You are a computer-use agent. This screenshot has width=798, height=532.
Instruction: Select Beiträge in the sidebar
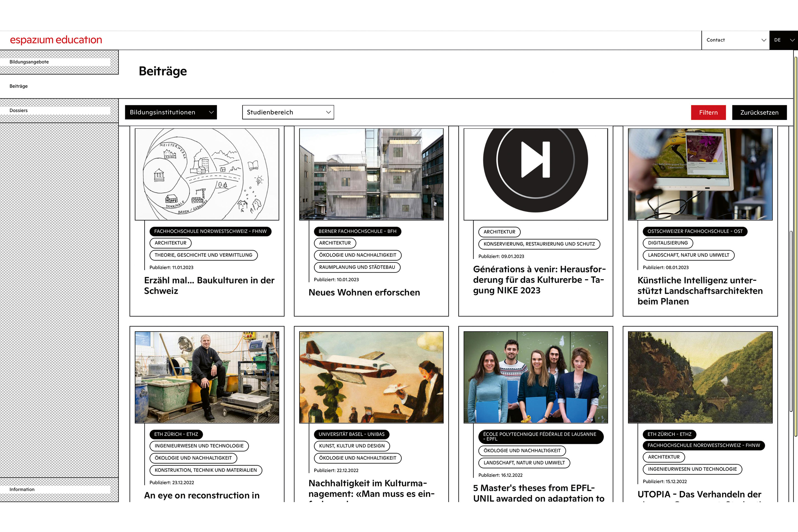[x=59, y=86]
